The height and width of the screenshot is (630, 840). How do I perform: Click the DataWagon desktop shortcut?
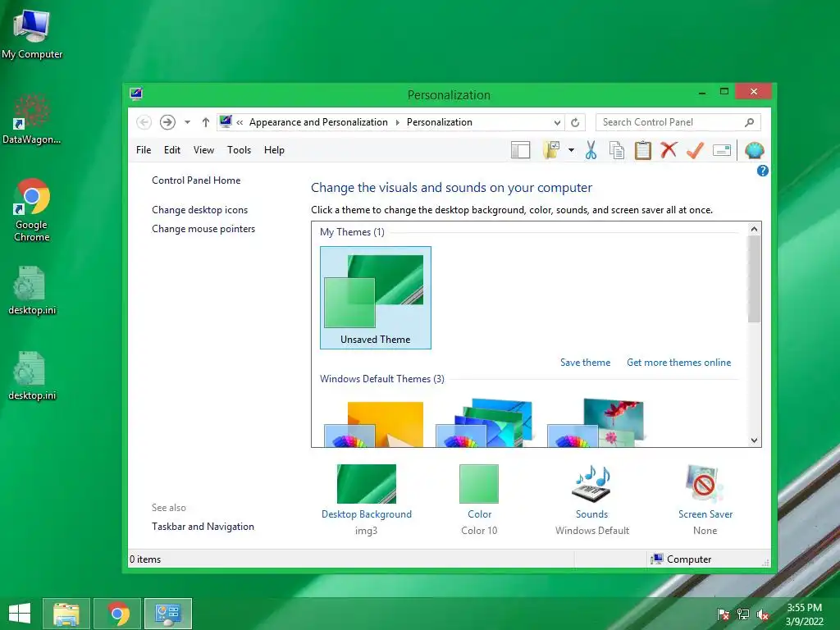(32, 119)
